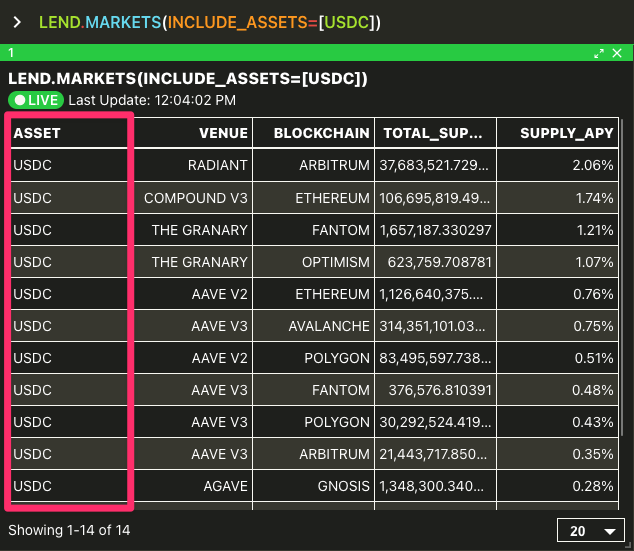Toggle the LIVE status indicator
The image size is (634, 551).
(x=36, y=100)
